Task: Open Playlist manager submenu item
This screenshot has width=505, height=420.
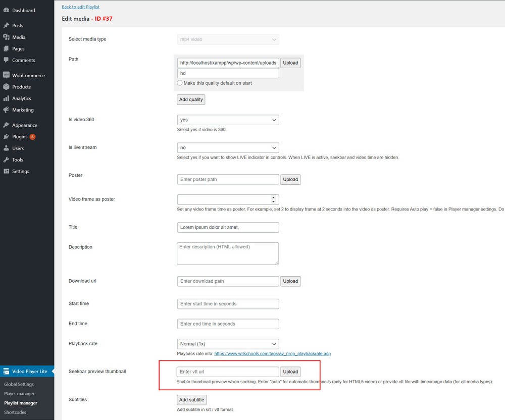Action: coord(21,403)
